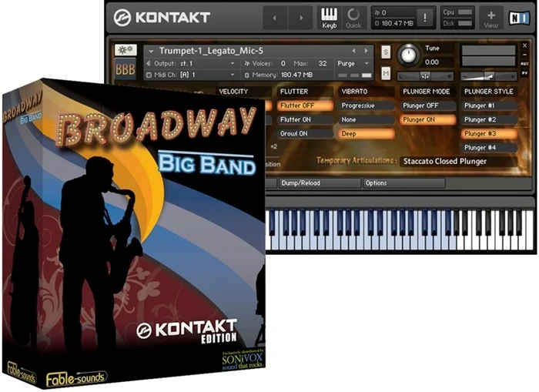This screenshot has height=392, width=539.
Task: Click the Trumpet-1_Legato_Mic-5 instrument name
Action: (x=211, y=51)
